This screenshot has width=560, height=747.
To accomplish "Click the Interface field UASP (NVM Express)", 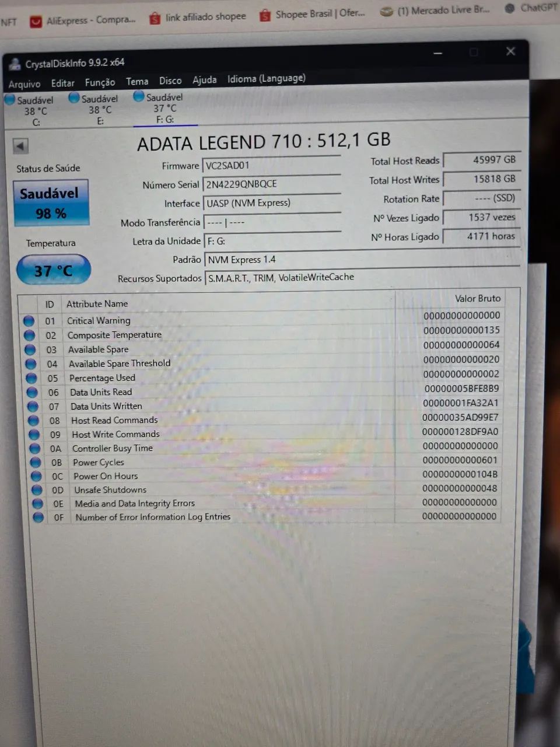I will (x=271, y=203).
